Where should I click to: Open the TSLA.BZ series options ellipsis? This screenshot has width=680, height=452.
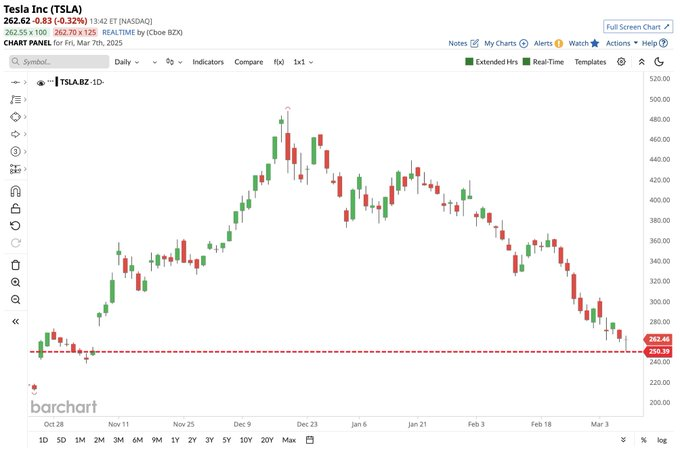pyautogui.click(x=51, y=82)
